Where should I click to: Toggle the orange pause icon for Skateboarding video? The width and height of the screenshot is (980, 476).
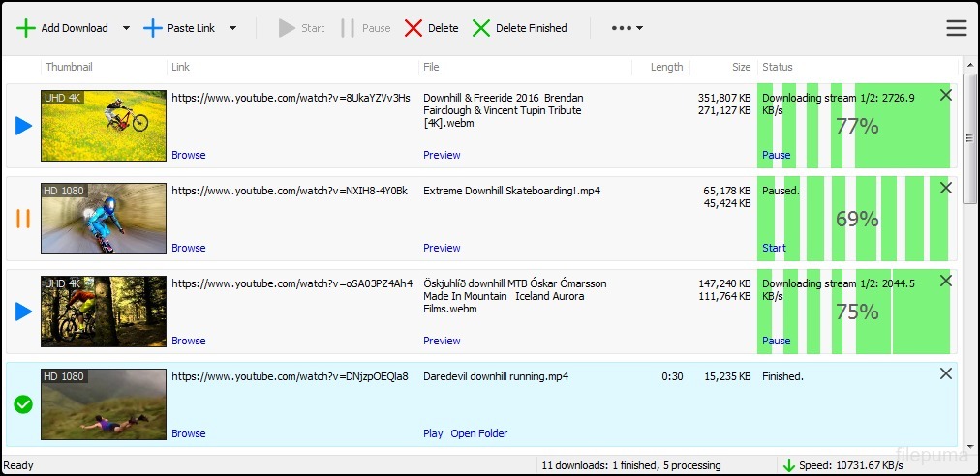click(23, 219)
